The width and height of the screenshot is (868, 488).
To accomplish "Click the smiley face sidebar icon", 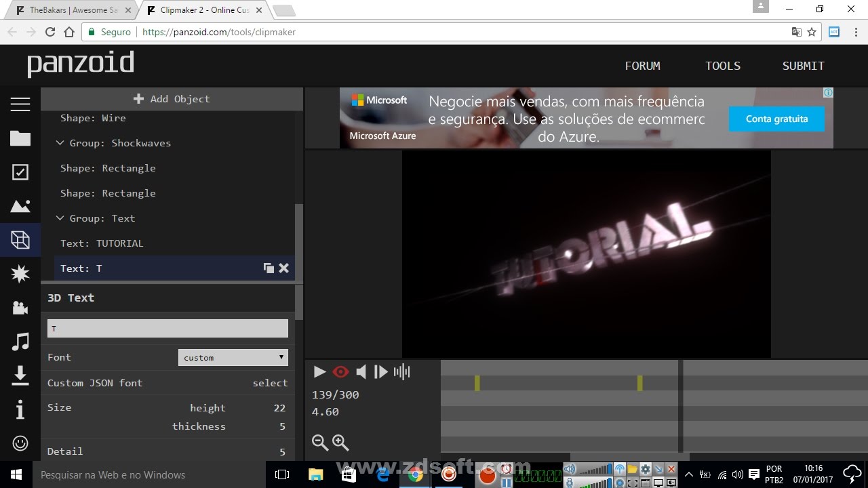I will click(x=20, y=443).
